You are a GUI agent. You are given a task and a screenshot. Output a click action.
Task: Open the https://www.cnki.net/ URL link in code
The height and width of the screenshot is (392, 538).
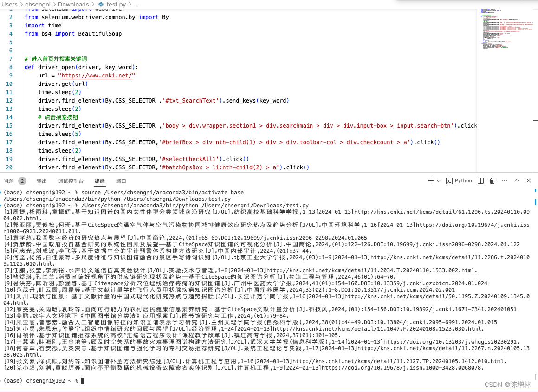97,76
